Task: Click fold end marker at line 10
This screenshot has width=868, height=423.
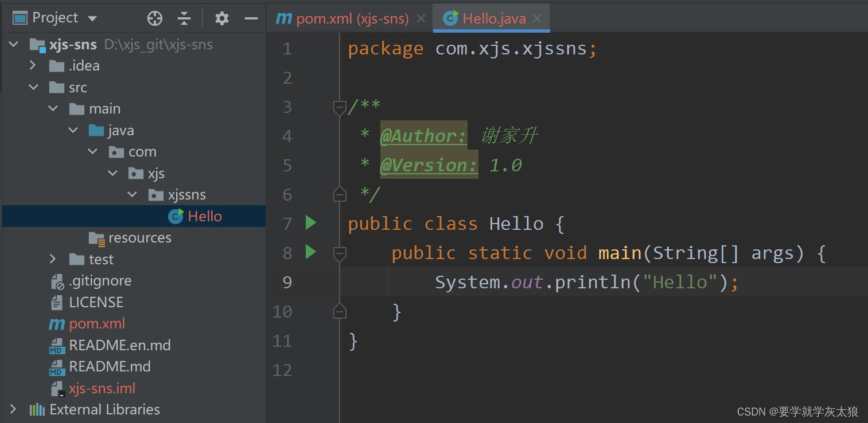Action: [340, 311]
